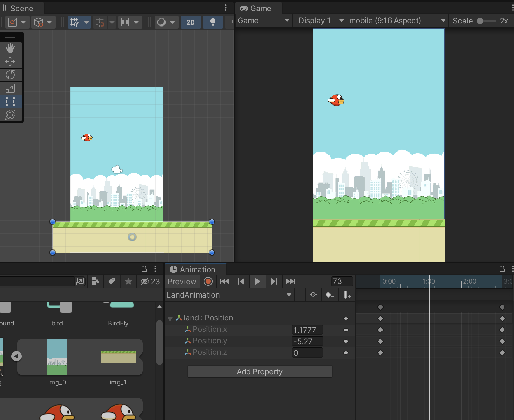Toggle 2D view in Scene

[190, 22]
